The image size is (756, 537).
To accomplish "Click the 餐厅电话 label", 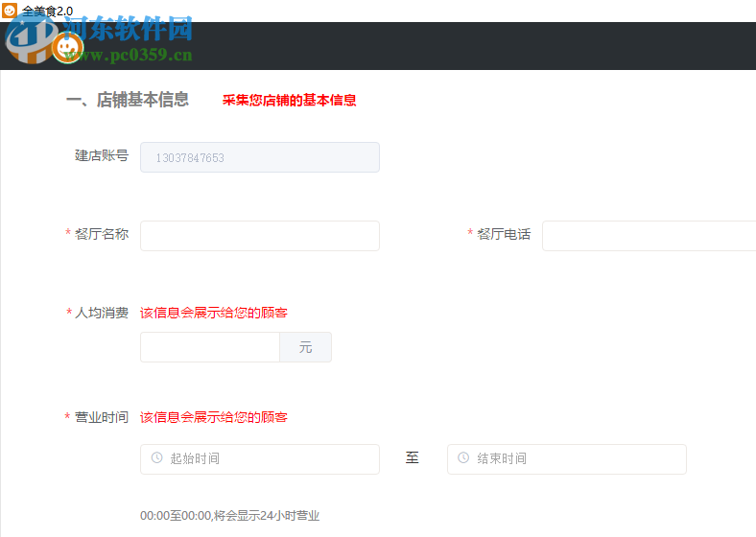I will click(504, 234).
